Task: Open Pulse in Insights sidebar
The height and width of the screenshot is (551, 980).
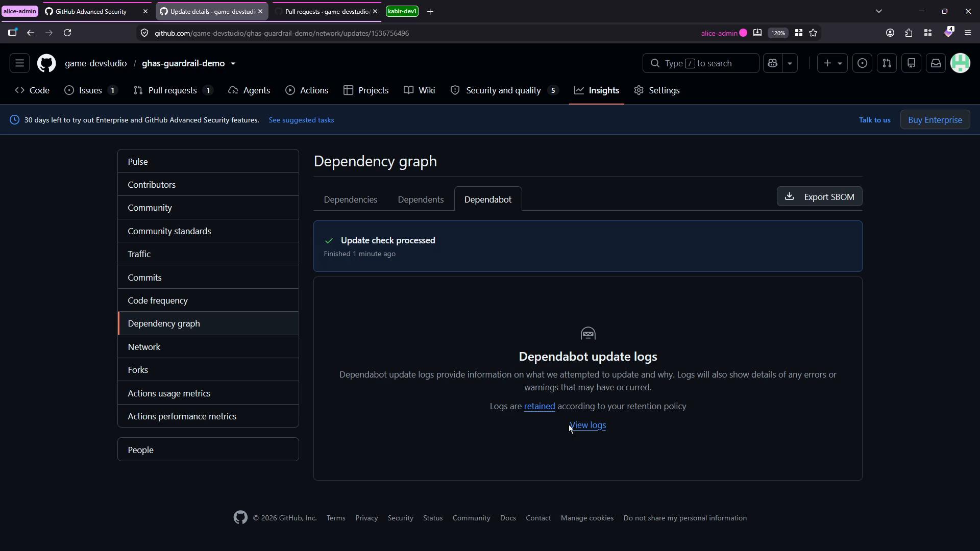Action: pos(208,162)
